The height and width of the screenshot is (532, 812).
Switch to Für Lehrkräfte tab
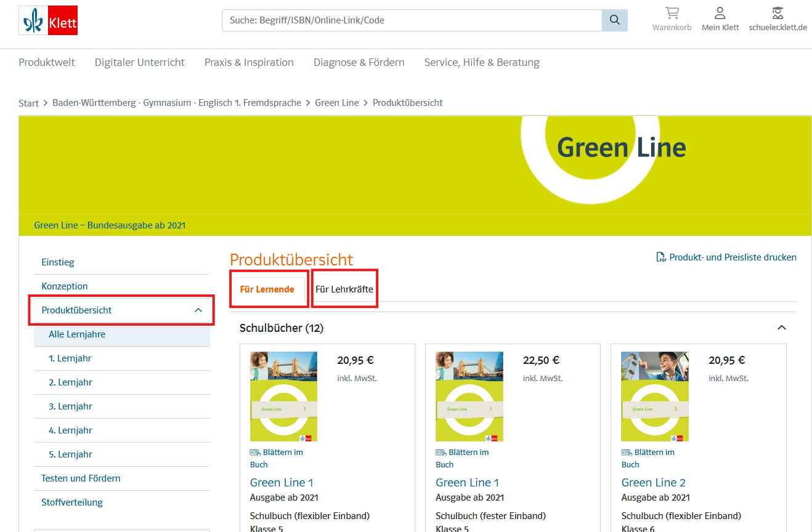tap(344, 289)
